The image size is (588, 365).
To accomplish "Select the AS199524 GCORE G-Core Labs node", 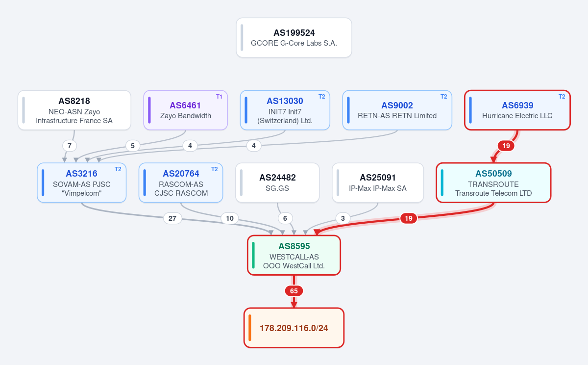I will point(294,38).
